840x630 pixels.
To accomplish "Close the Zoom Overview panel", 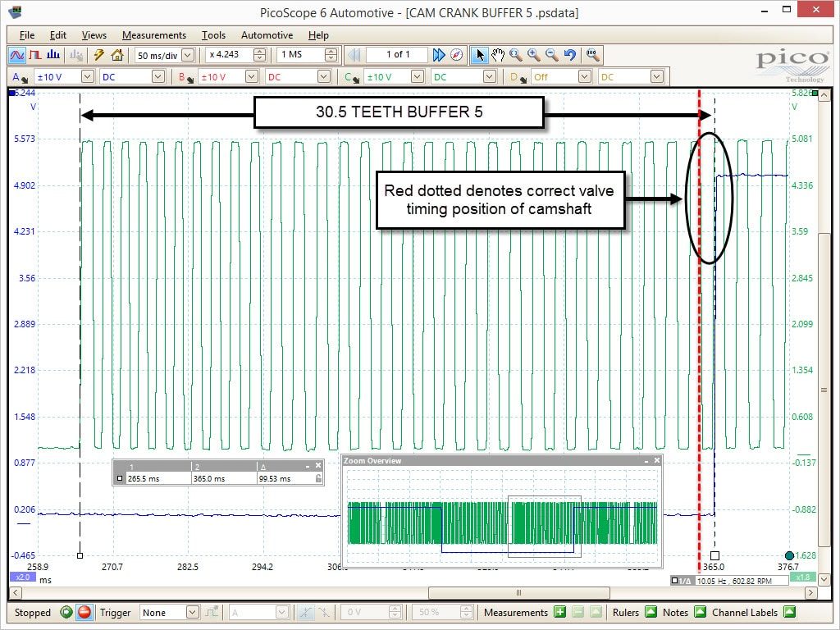I will [x=657, y=461].
